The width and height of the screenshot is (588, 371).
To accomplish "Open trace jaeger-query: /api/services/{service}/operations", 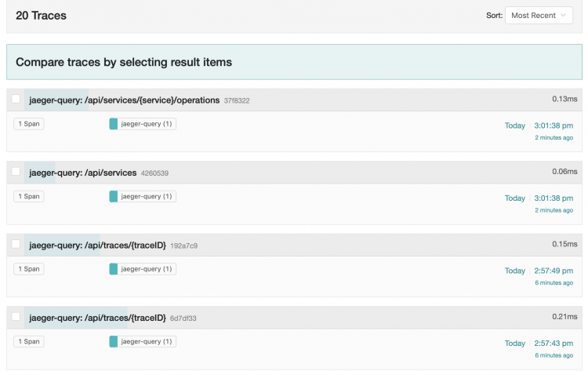I will click(124, 100).
